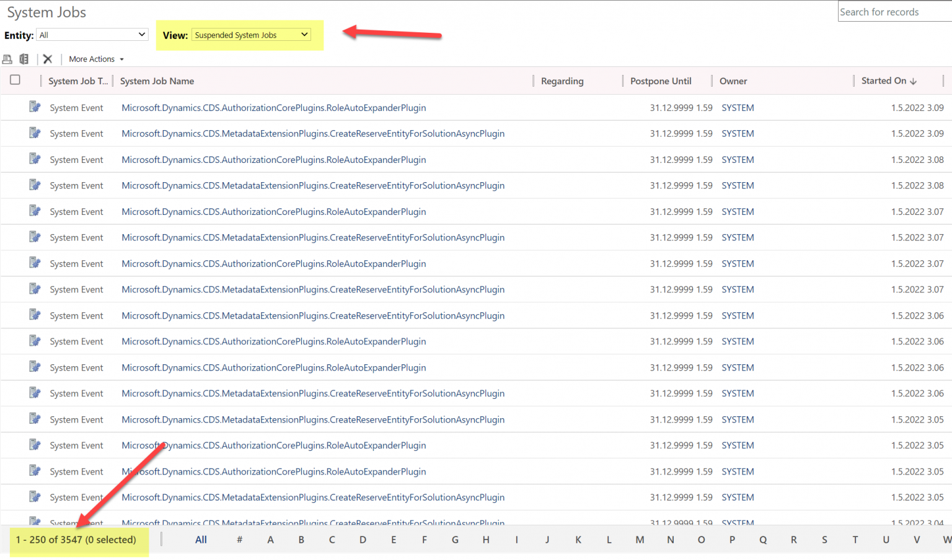The width and height of the screenshot is (952, 560).
Task: Click the Export to Excel icon
Action: (x=24, y=59)
